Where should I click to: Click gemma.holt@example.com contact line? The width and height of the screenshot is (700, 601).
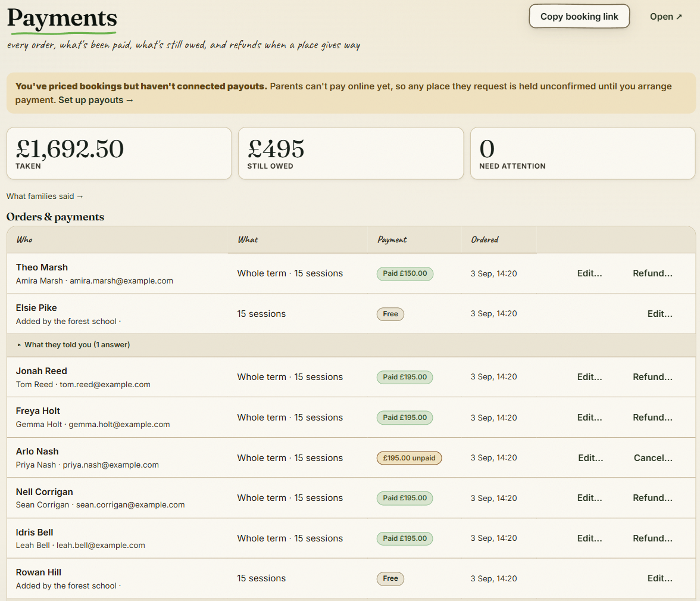[x=93, y=425]
